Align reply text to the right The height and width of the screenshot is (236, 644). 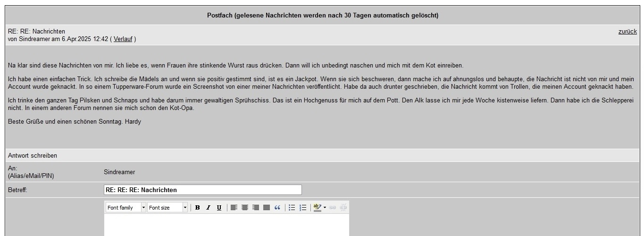256,208
